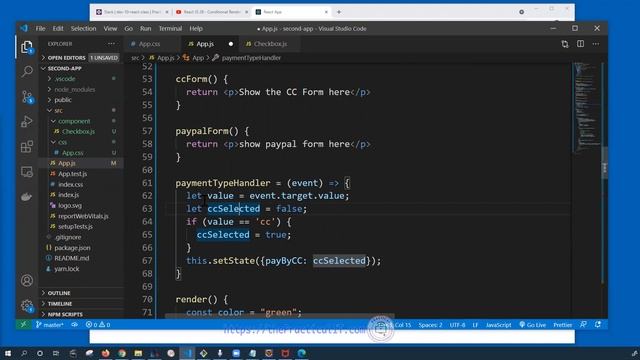The height and width of the screenshot is (360, 640).
Task: Open the Selection menu
Action: [x=83, y=29]
